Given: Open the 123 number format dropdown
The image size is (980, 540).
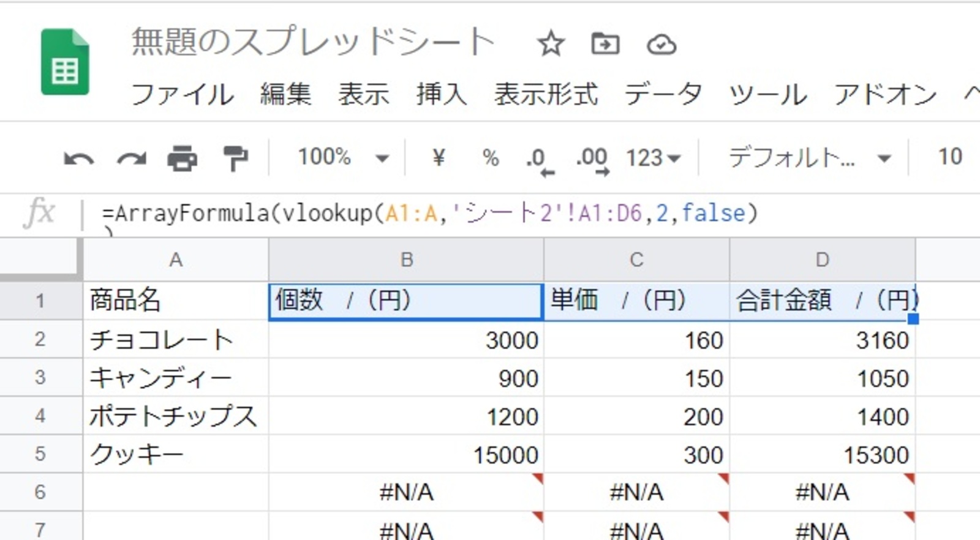Looking at the screenshot, I should (x=653, y=158).
